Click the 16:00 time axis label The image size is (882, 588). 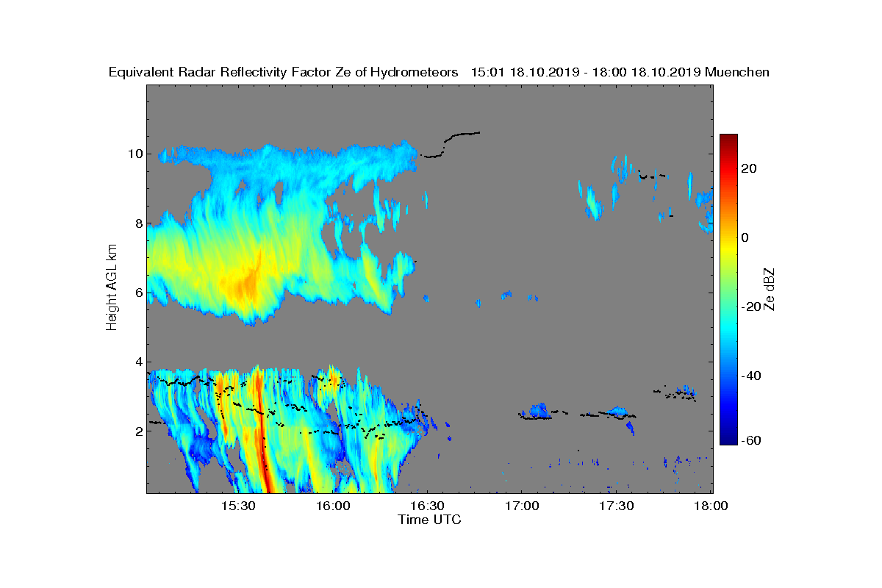pos(333,506)
